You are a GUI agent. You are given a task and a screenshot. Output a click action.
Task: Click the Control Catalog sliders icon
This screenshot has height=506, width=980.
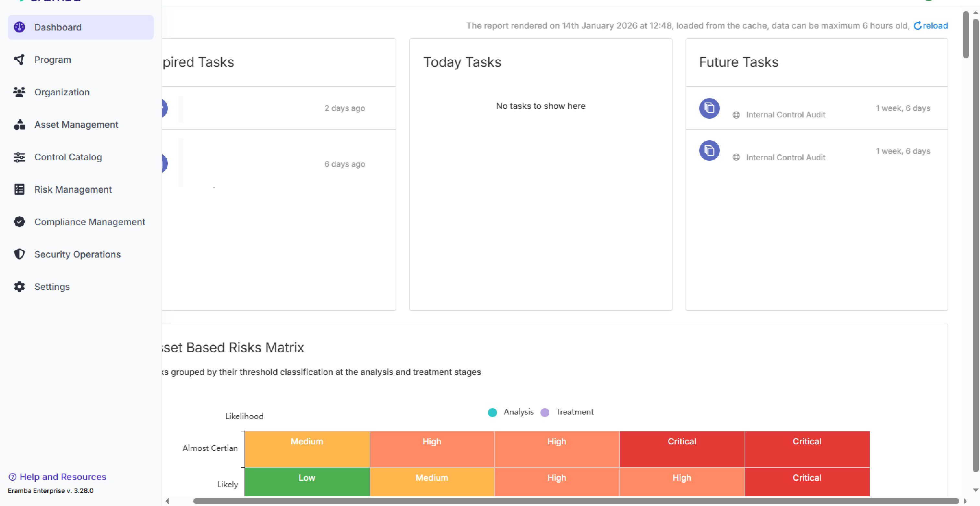[19, 157]
